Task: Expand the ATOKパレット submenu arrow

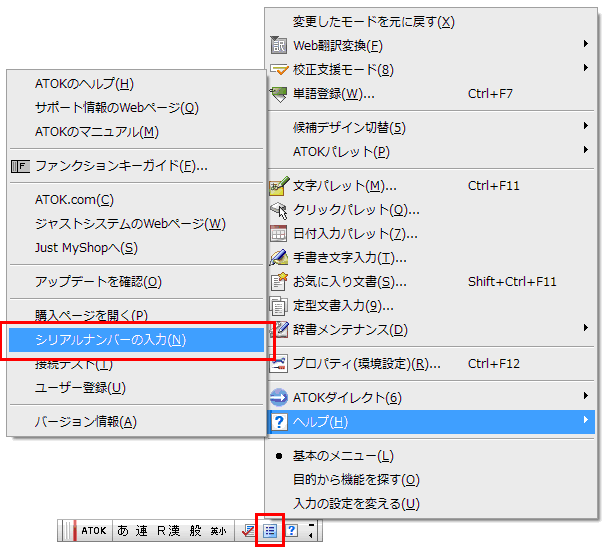Action: click(586, 150)
